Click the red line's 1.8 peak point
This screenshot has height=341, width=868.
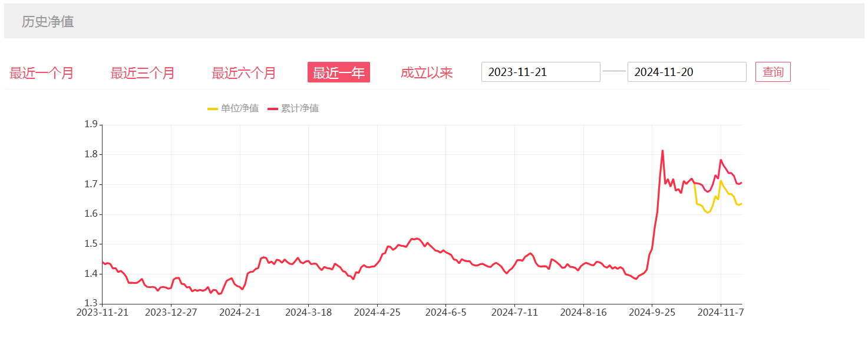point(662,151)
